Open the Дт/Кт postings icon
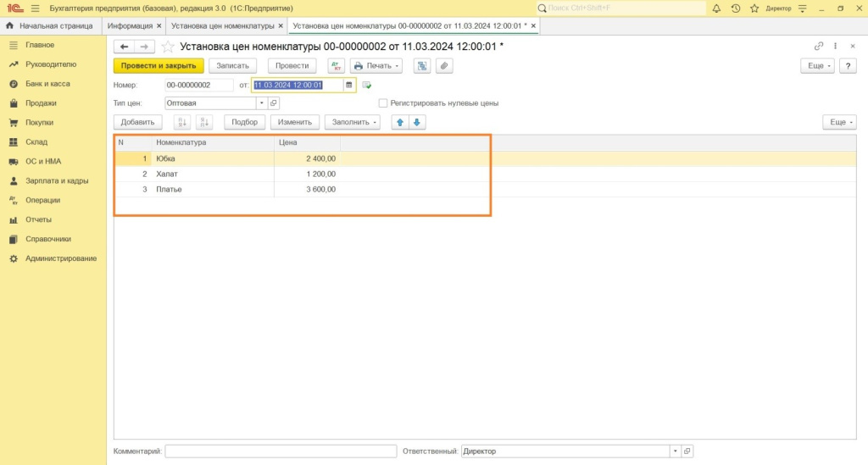868x465 pixels. tap(336, 66)
